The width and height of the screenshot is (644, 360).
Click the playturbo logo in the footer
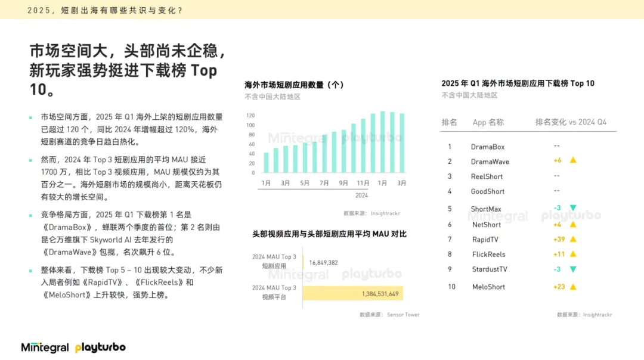point(100,347)
